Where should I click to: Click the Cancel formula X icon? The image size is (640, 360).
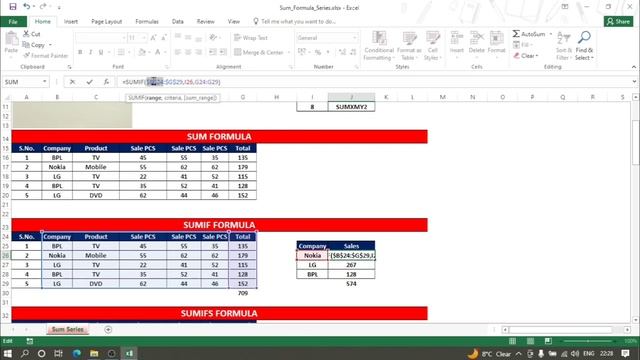click(72, 82)
